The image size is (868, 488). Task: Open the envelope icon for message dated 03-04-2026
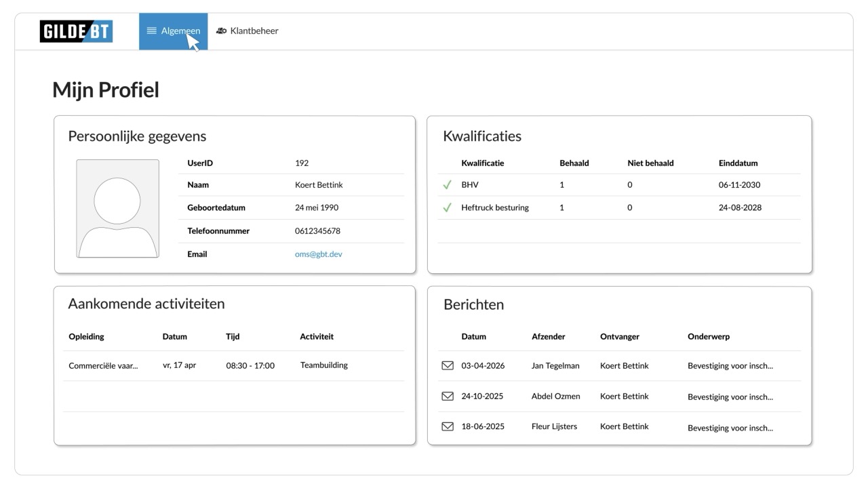point(448,365)
